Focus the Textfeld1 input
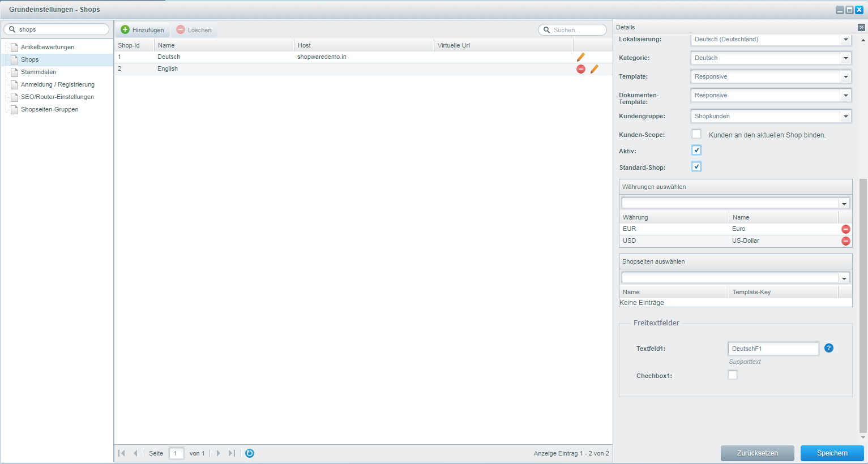Screen dimensions: 868x464 tap(773, 349)
